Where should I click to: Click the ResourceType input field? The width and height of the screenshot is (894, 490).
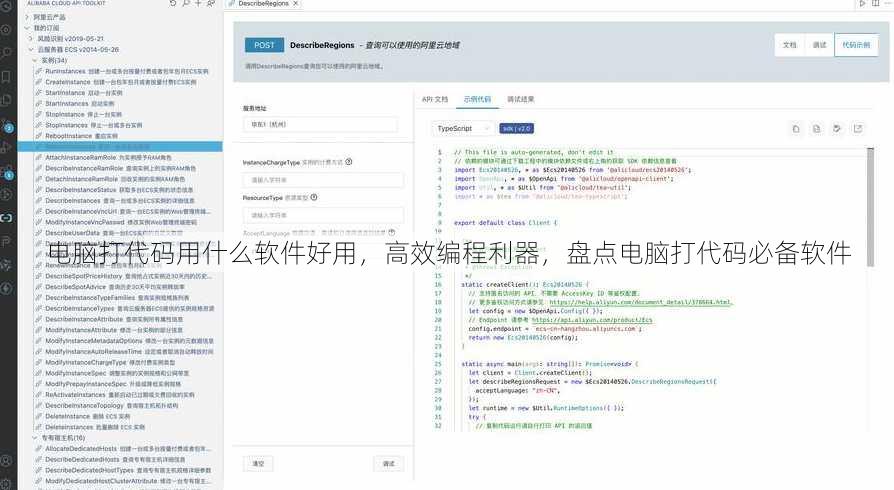[x=323, y=215]
